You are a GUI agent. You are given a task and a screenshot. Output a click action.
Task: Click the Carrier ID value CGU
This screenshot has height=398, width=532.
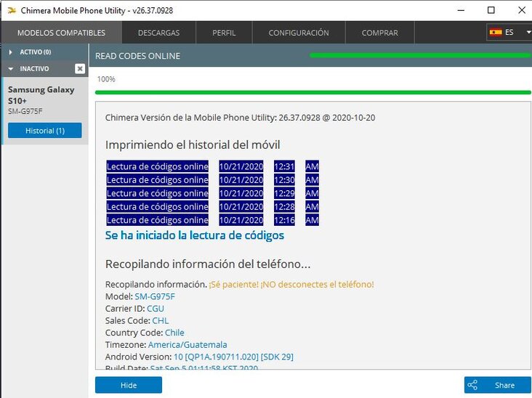pos(156,309)
